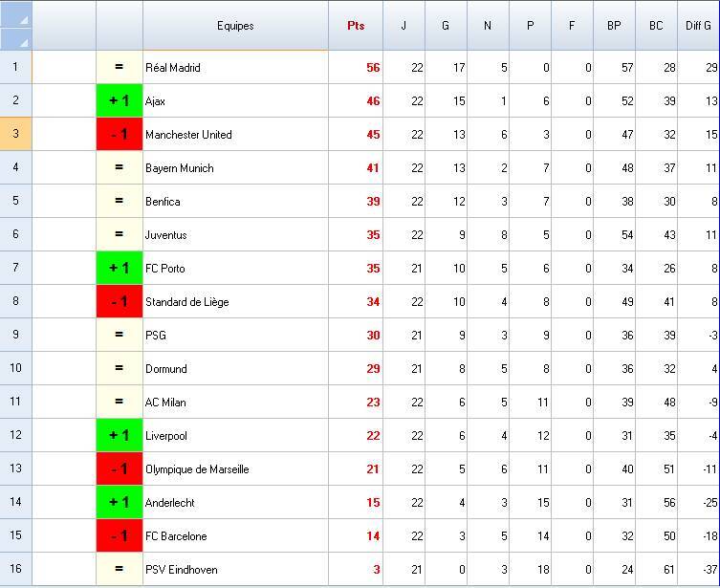Select the Bayern Munich team cell
Image resolution: width=720 pixels, height=588 pixels.
[x=235, y=167]
